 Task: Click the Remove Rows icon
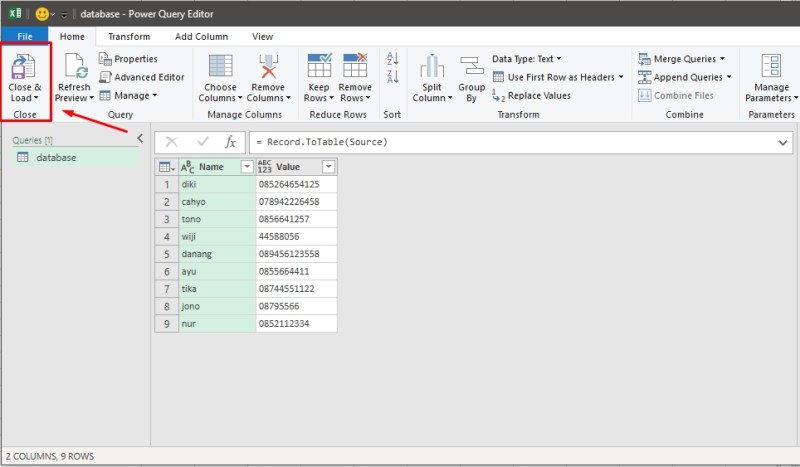(355, 65)
